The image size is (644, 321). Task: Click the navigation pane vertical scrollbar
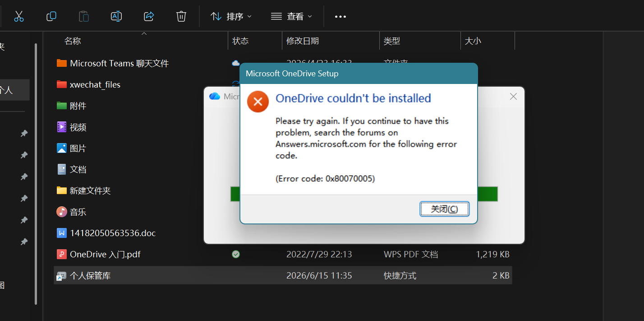(x=36, y=174)
